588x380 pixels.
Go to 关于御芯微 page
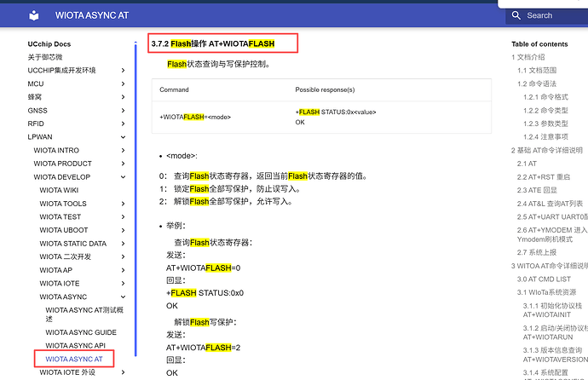point(45,57)
